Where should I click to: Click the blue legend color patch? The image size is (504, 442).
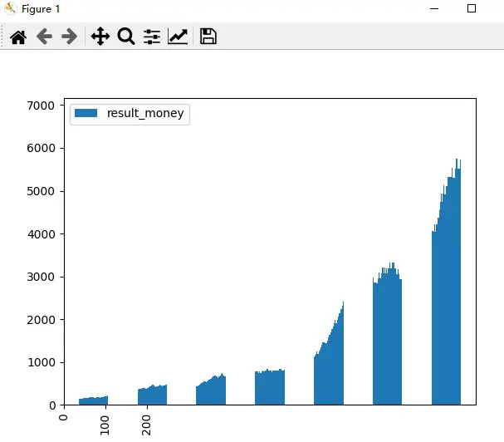[87, 113]
